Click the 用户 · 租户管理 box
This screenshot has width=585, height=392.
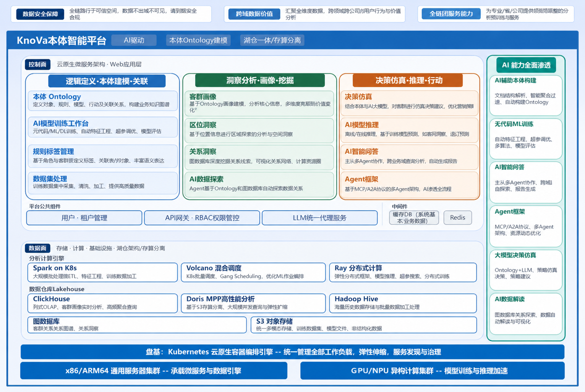(x=84, y=218)
